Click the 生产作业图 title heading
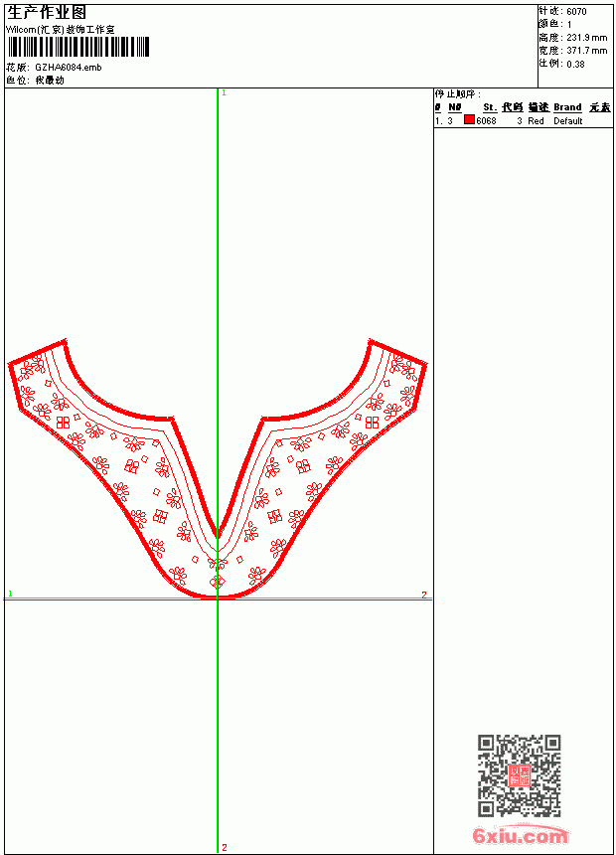 47,13
